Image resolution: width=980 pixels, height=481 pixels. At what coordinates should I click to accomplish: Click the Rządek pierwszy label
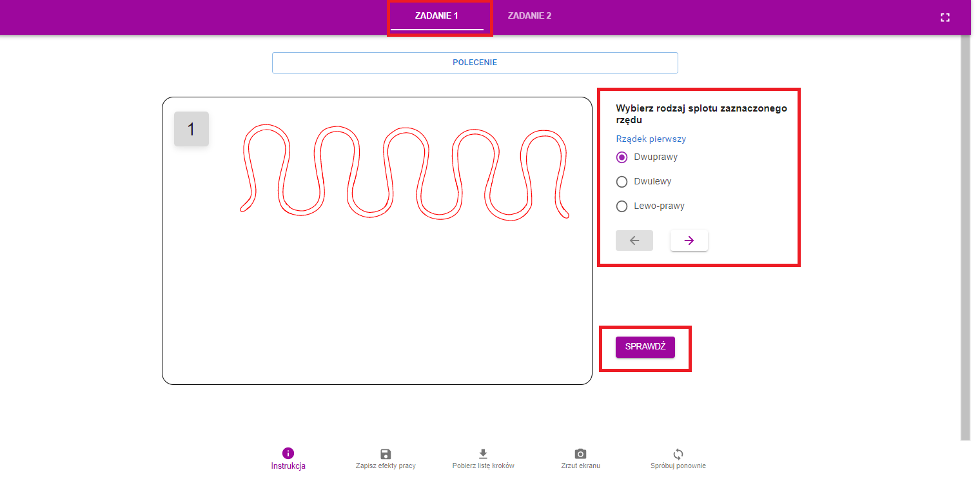[x=651, y=139]
